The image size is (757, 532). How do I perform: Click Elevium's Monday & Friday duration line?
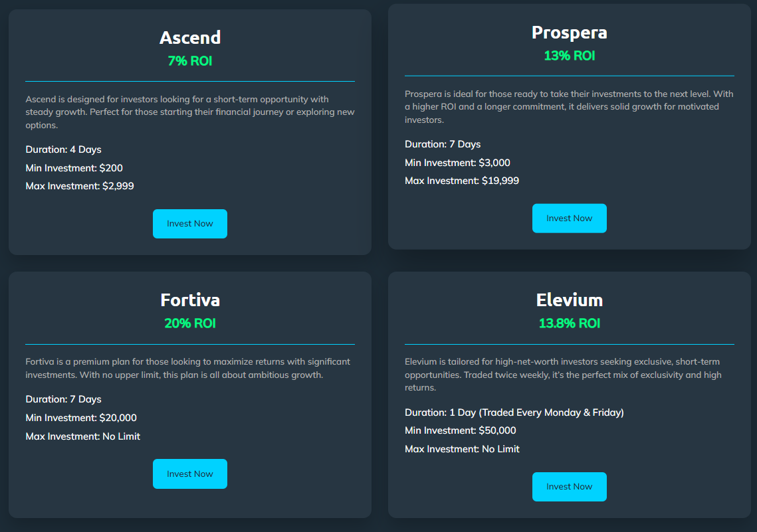click(514, 412)
